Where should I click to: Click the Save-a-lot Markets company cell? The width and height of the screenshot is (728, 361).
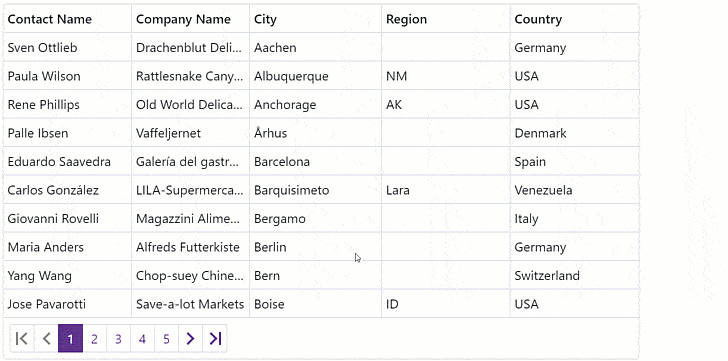pos(190,304)
